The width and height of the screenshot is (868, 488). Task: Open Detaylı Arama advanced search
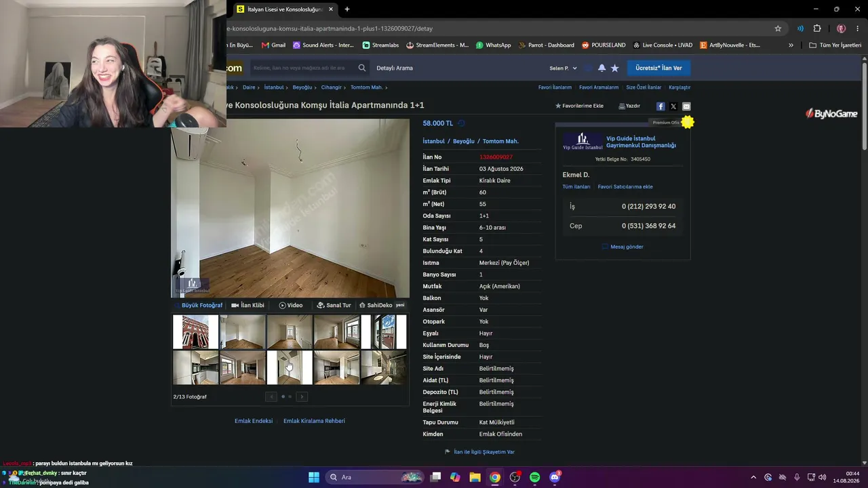tap(395, 68)
